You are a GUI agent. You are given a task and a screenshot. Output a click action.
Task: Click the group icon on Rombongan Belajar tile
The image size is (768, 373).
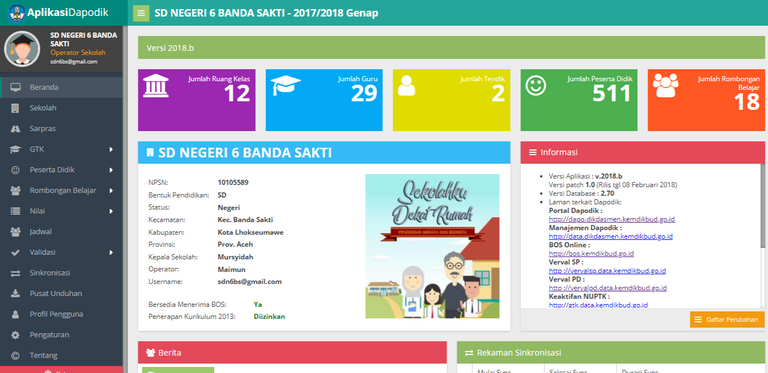666,85
